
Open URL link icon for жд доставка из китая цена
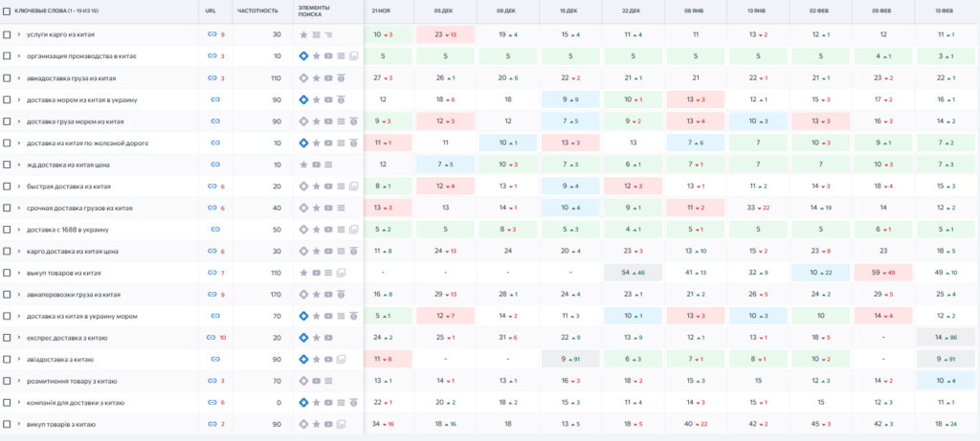pyautogui.click(x=215, y=165)
